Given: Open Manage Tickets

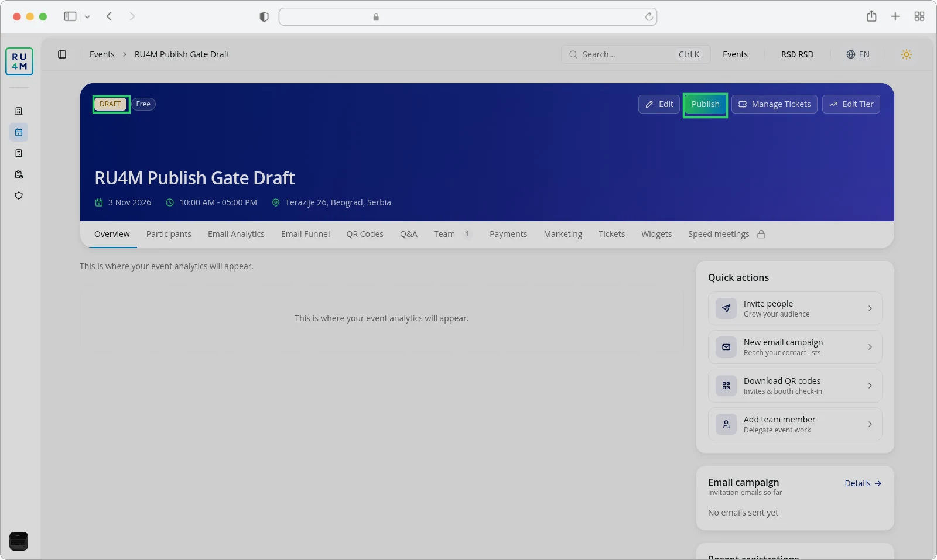Looking at the screenshot, I should point(774,104).
